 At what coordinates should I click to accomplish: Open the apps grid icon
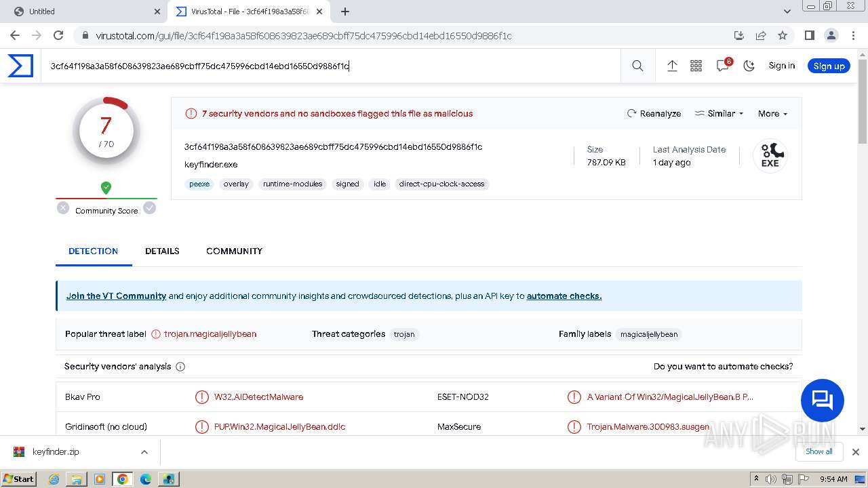[696, 66]
